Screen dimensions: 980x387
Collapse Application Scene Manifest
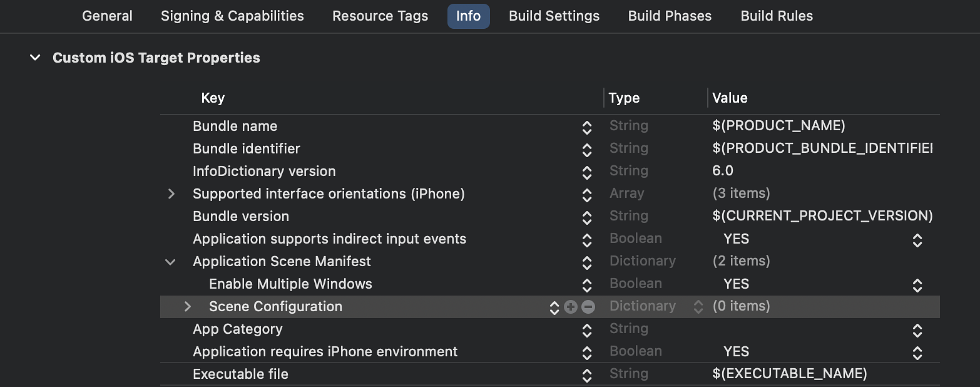pos(170,262)
